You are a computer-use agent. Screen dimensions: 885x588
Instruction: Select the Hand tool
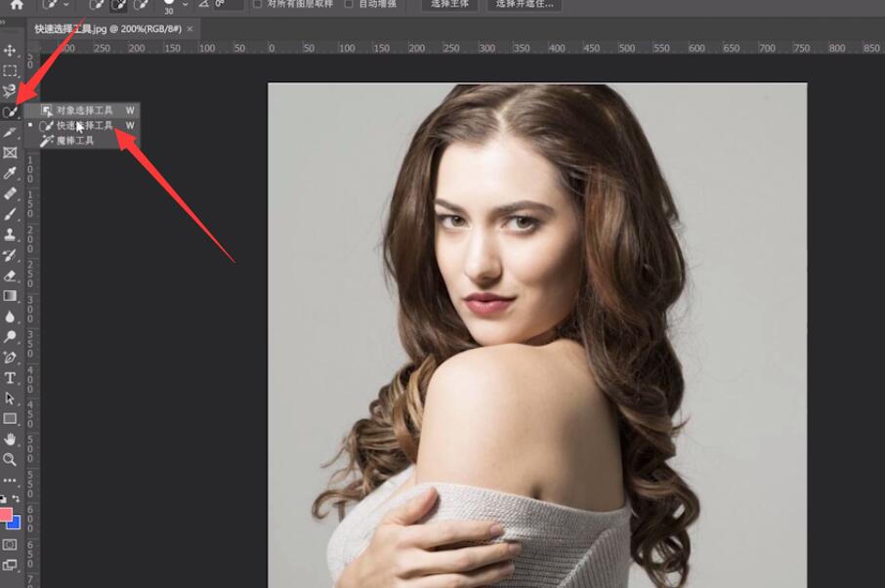tap(10, 439)
